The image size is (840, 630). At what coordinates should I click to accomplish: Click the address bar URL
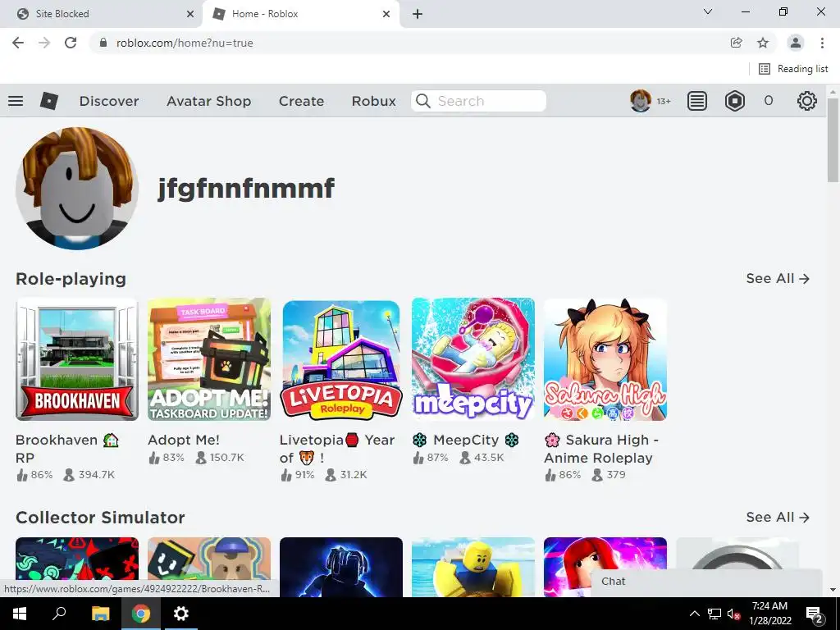(185, 43)
